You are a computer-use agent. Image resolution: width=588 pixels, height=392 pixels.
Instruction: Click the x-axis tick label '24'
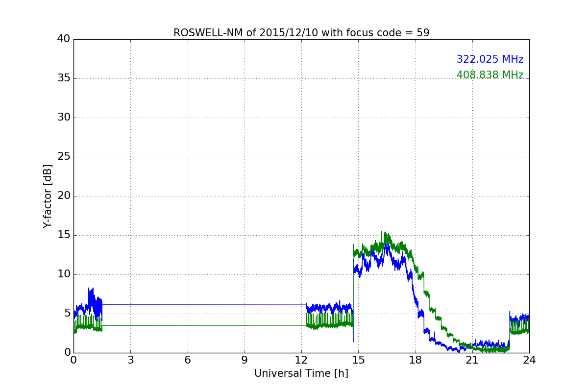pyautogui.click(x=529, y=360)
